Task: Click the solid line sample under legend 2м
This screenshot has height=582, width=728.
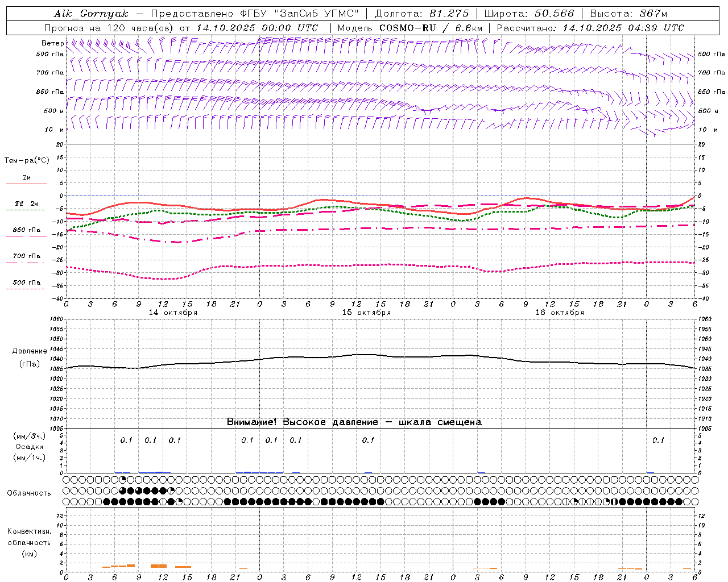Action: (26, 184)
